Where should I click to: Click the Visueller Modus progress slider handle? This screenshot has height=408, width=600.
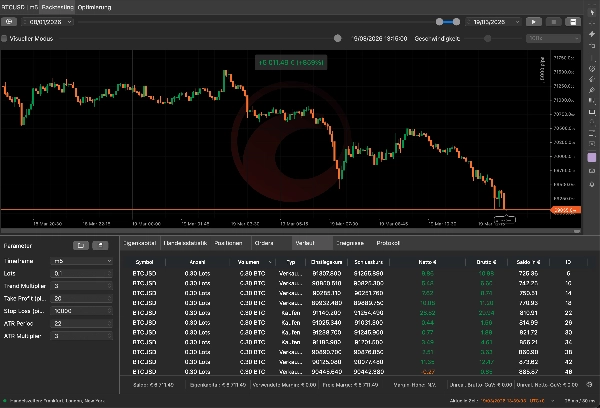(337, 38)
